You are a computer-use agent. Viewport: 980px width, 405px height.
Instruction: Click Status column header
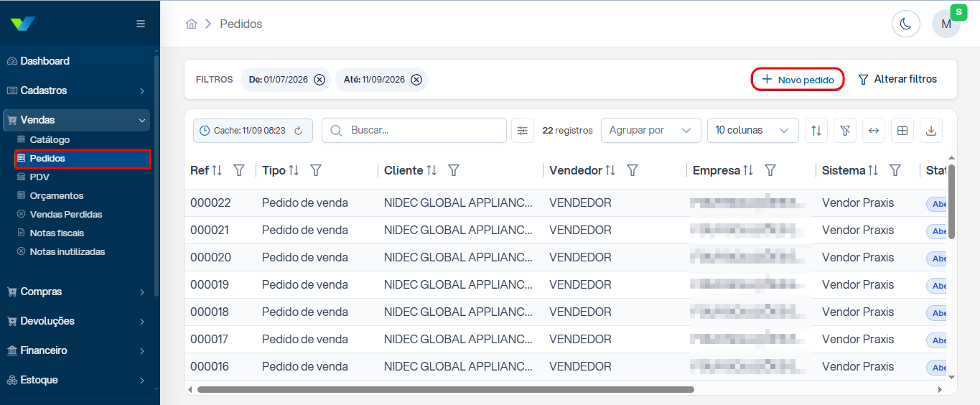pos(937,171)
